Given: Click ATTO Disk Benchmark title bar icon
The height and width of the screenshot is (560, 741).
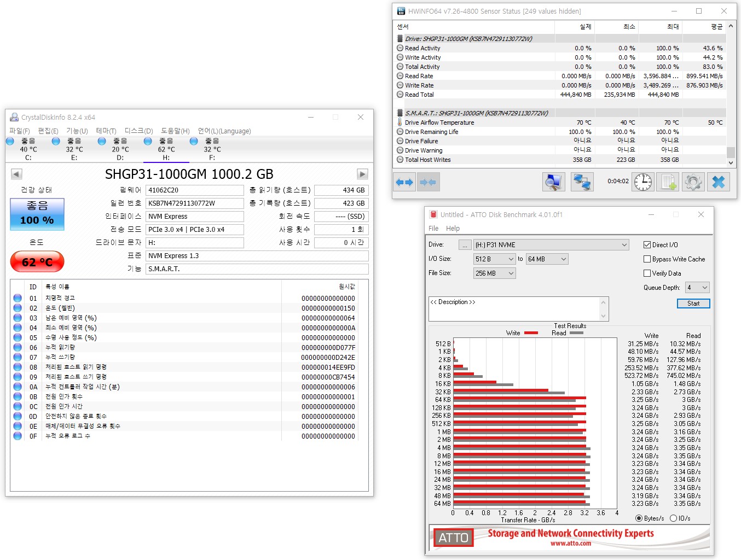Looking at the screenshot, I should click(x=433, y=214).
